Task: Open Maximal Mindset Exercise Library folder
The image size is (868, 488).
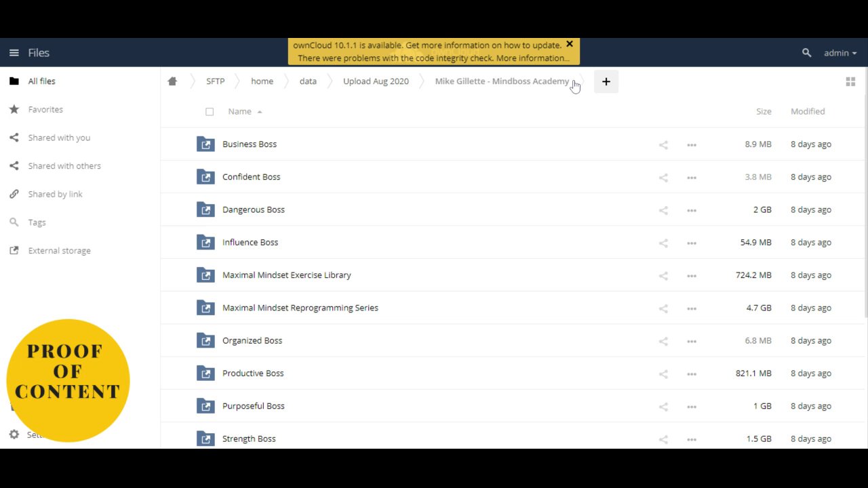Action: [287, 275]
